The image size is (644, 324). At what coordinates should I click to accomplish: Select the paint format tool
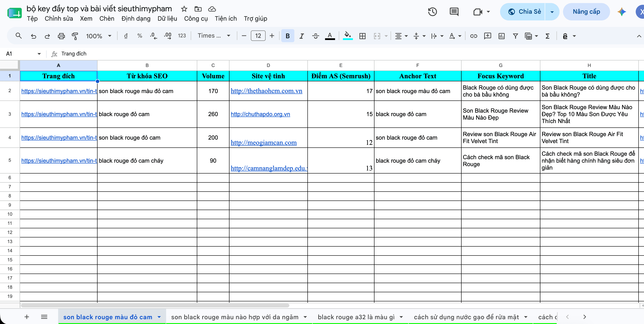(x=75, y=36)
